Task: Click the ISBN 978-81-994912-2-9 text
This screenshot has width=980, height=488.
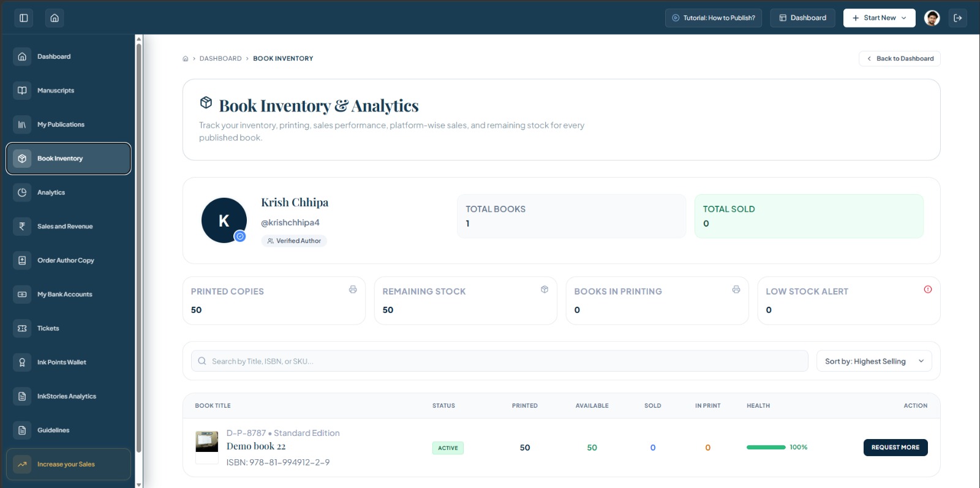Action: click(x=278, y=462)
